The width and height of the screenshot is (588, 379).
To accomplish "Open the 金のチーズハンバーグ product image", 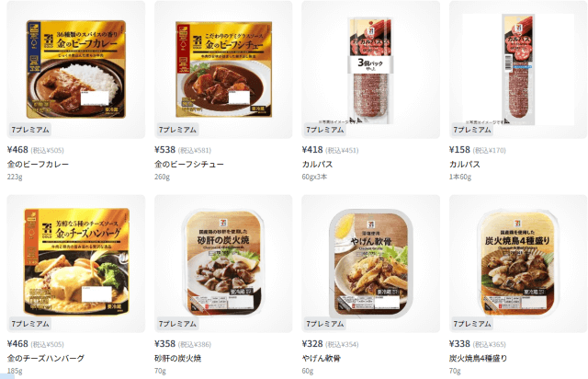I will pos(76,264).
